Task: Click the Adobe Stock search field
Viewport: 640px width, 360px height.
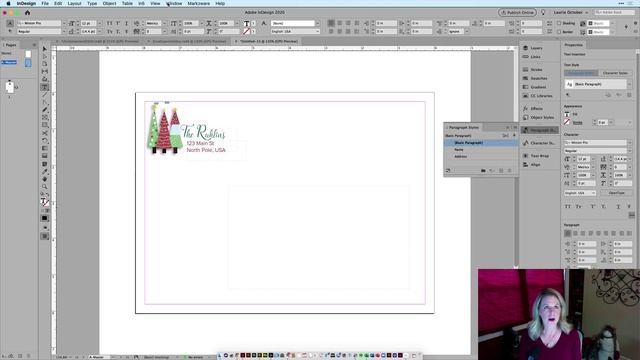Action: tap(614, 13)
